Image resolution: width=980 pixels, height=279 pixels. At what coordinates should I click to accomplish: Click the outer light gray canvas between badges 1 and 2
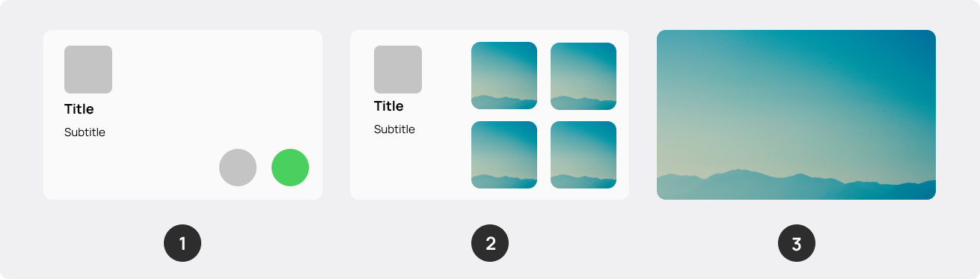[337, 243]
